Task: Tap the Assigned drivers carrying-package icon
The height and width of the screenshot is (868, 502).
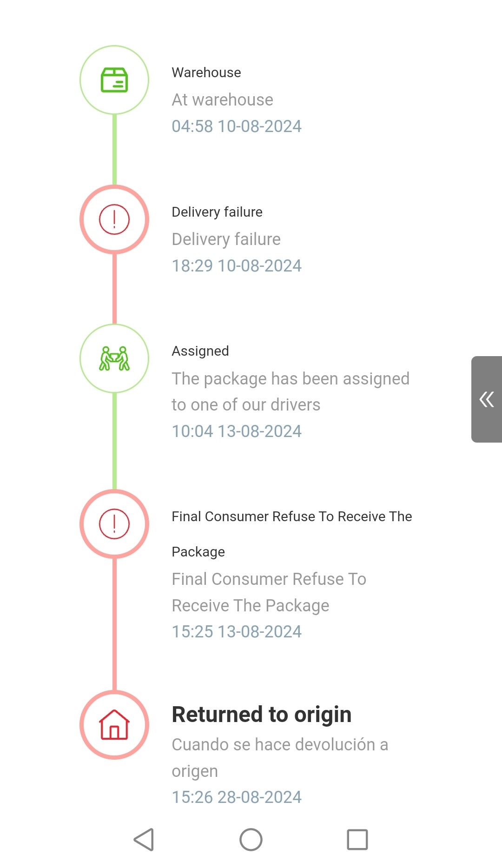Action: tap(114, 358)
